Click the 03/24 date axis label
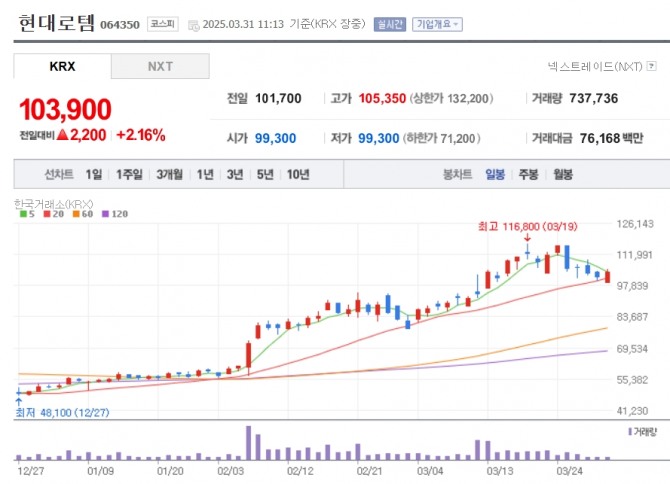This screenshot has height=484, width=670. 569,471
